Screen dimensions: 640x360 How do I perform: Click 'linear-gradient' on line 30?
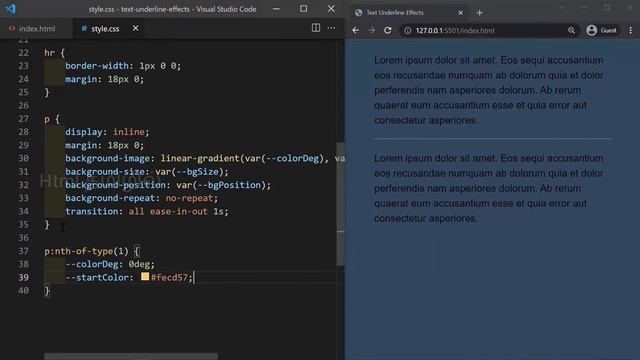[200, 158]
